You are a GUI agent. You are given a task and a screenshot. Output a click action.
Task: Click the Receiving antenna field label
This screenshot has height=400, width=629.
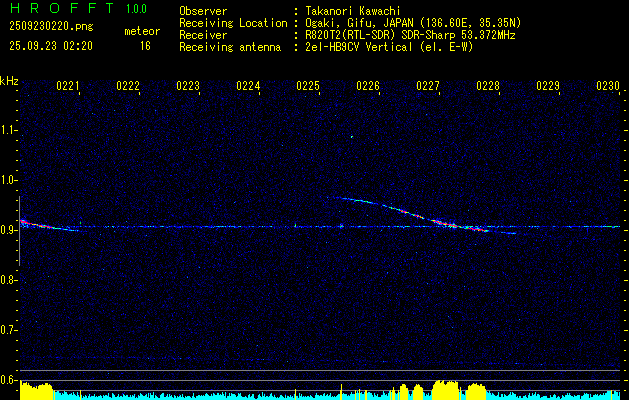click(230, 47)
